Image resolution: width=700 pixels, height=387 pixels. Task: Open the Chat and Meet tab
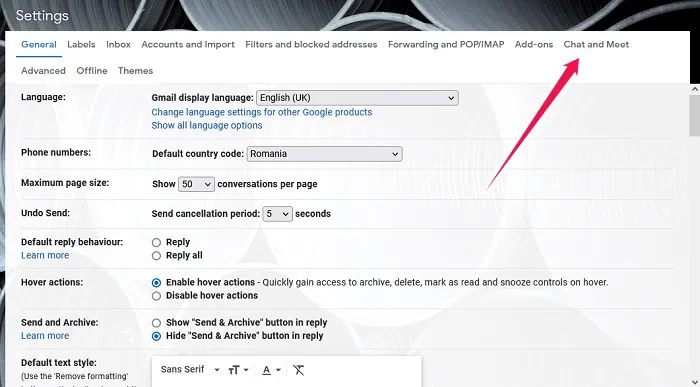click(x=596, y=45)
